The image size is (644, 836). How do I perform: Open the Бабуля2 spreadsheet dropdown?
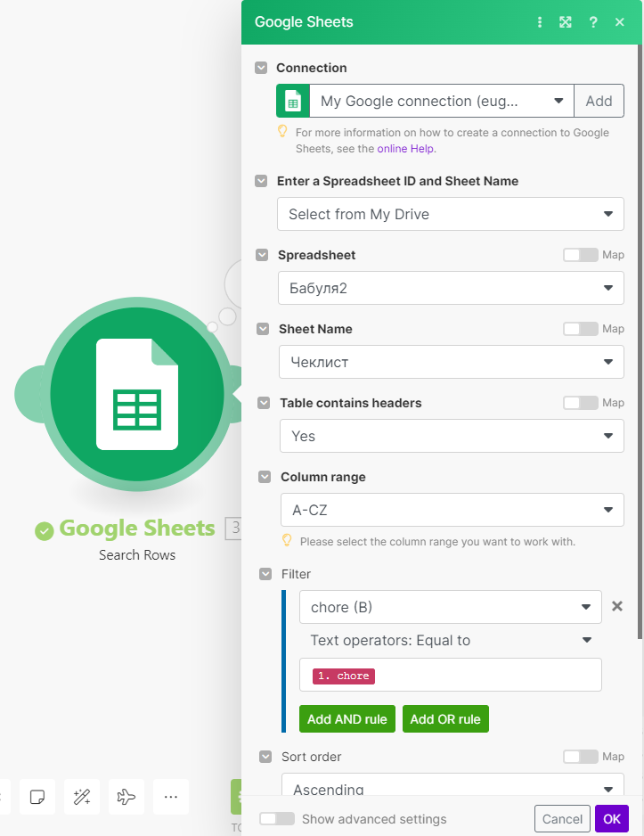[452, 288]
